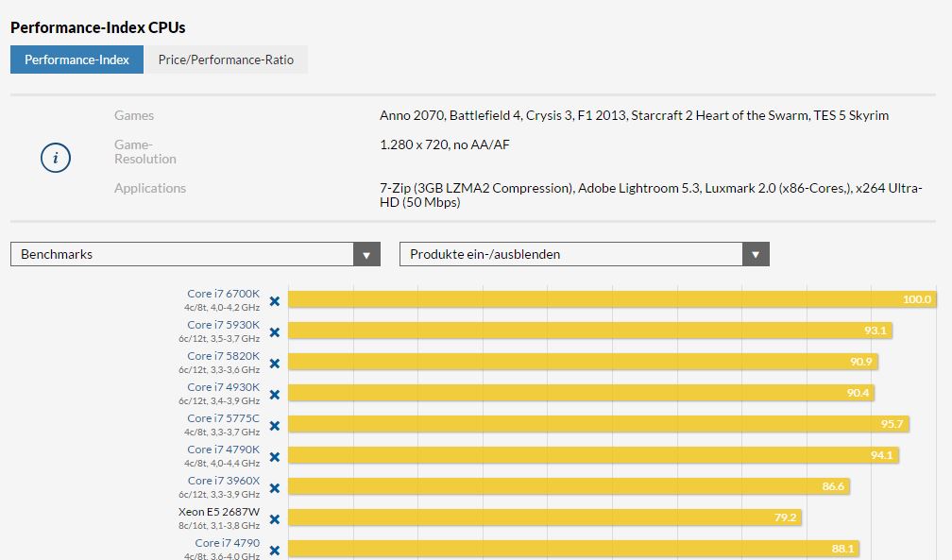Click the 95.7 bar of Core i7 5775C
The width and height of the screenshot is (952, 560).
(x=599, y=424)
